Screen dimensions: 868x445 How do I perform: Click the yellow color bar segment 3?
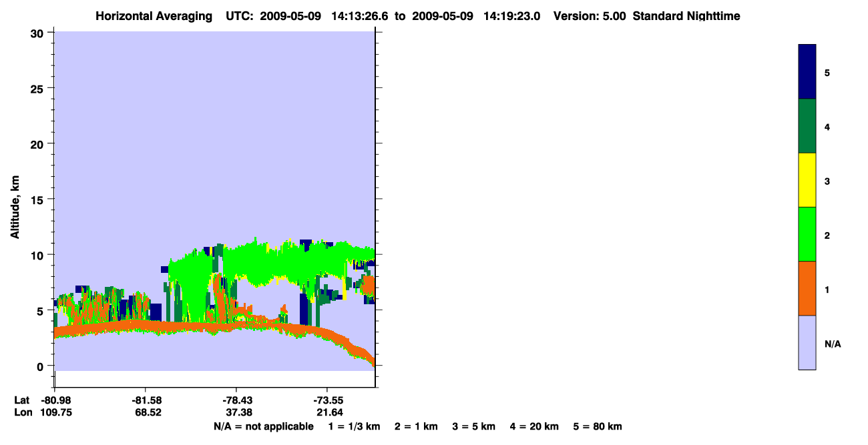click(x=807, y=180)
